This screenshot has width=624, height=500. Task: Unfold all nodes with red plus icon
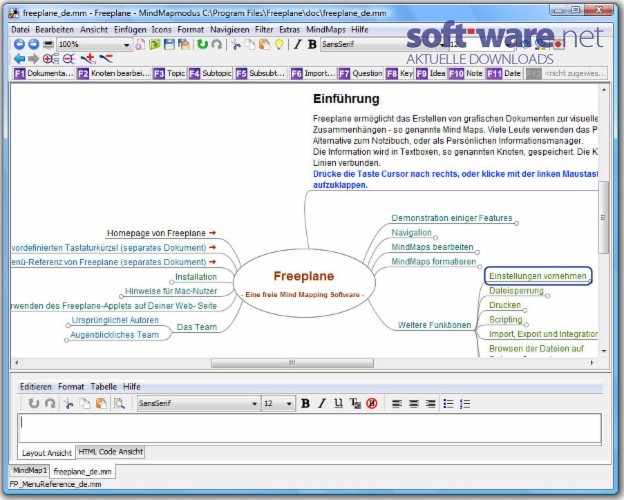coord(51,59)
